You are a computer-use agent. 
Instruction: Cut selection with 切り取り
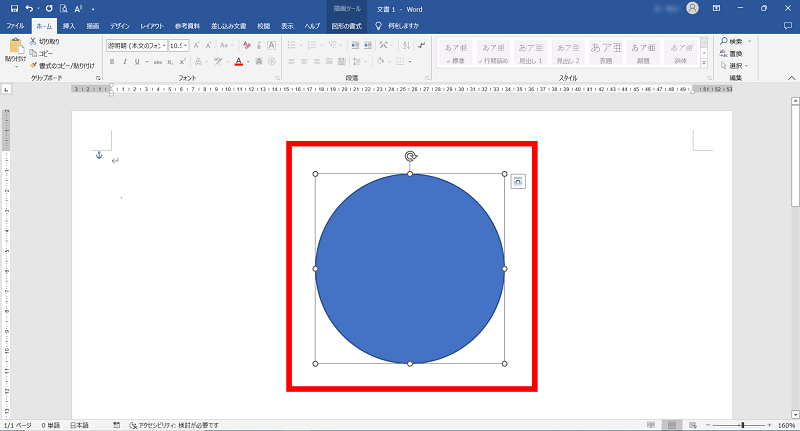tap(44, 41)
